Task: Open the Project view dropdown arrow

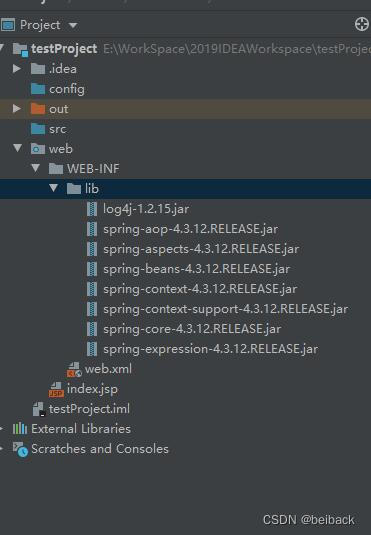Action: (x=73, y=25)
